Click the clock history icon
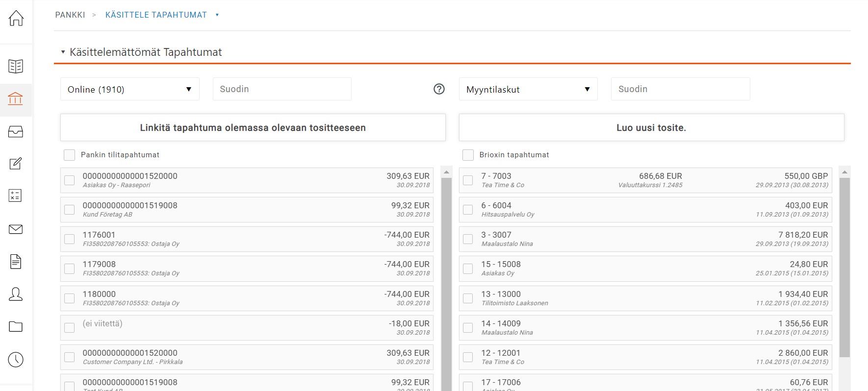Image resolution: width=868 pixels, height=391 pixels. (x=16, y=360)
